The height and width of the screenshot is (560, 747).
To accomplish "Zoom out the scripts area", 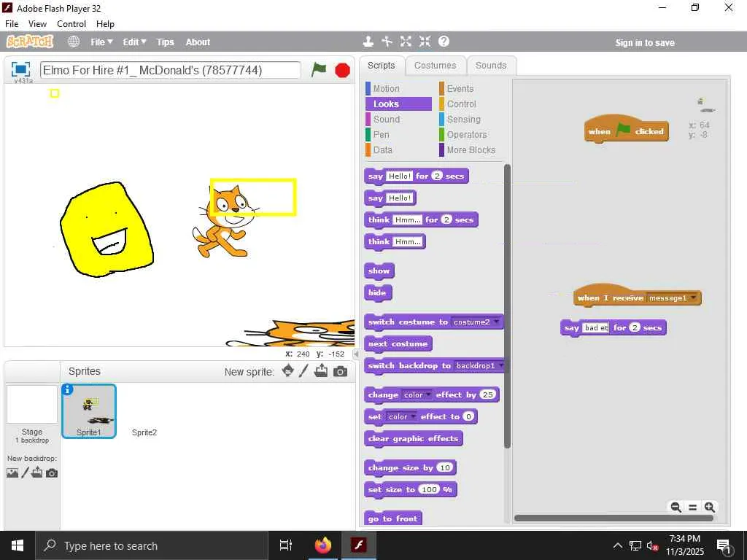I will pyautogui.click(x=676, y=507).
